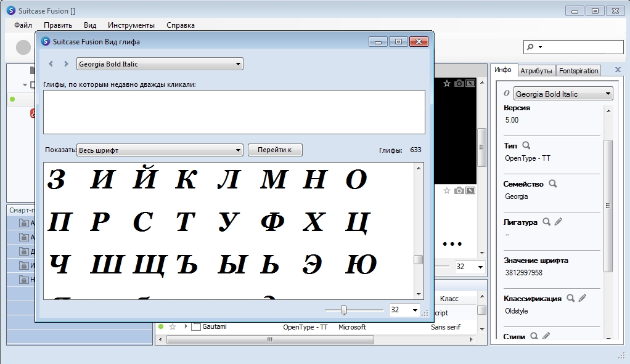
Task: Open search options arrow beside magnifier
Action: click(x=541, y=47)
